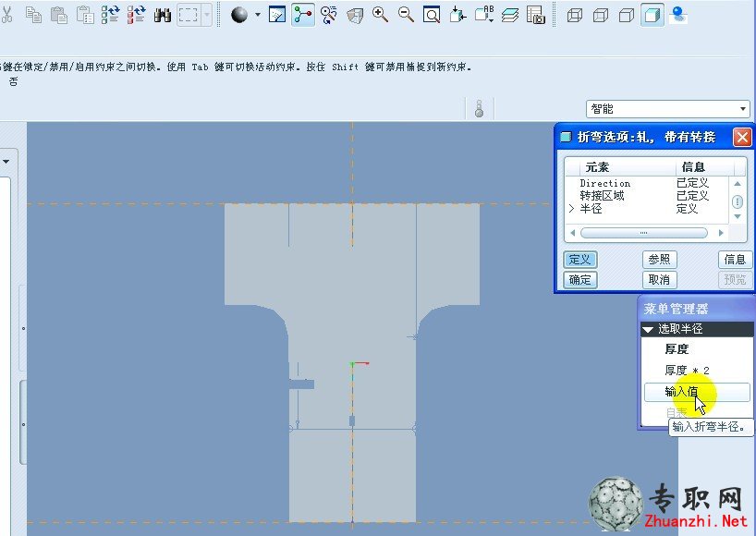Image resolution: width=756 pixels, height=536 pixels.
Task: Switch to Shading display mode
Action: 652,15
